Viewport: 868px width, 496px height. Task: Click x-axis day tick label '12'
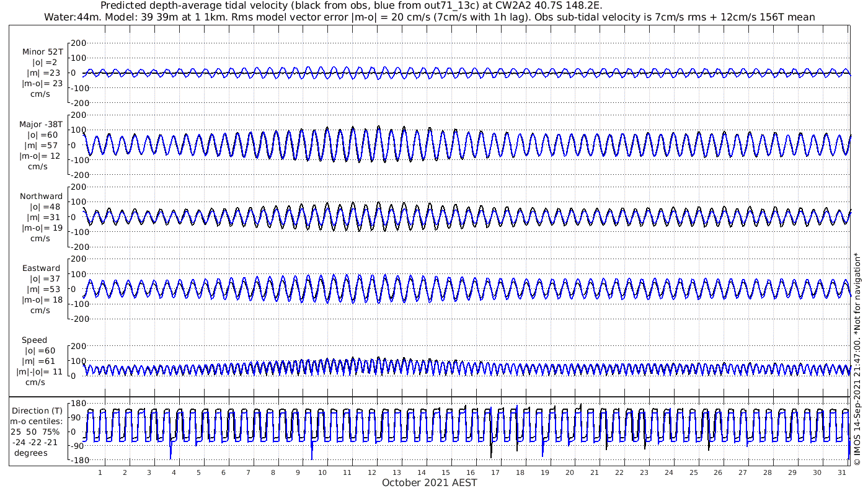372,472
